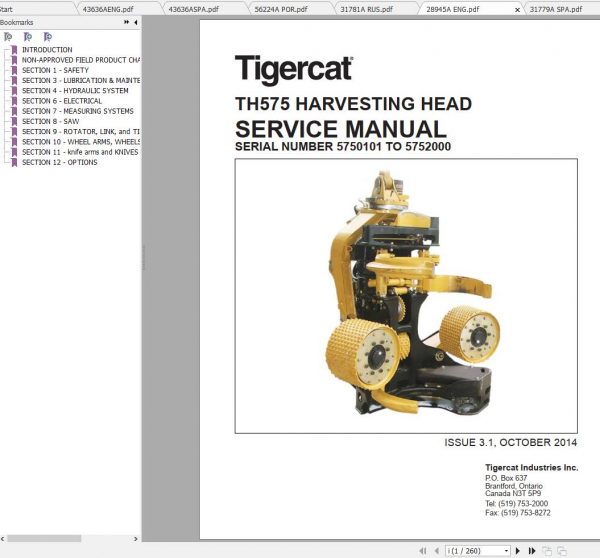Expand the Bookmarks panel with double-arrow icon
The height and width of the screenshot is (558, 600).
coord(126,22)
